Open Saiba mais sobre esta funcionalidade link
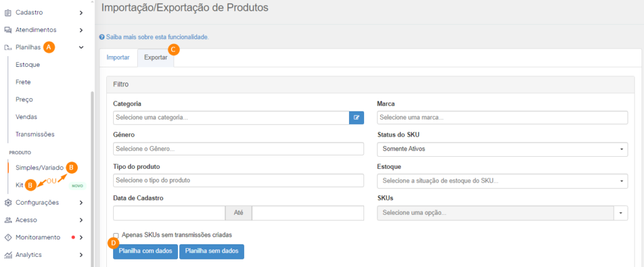Screen dimensions: 644x267 (x=157, y=37)
